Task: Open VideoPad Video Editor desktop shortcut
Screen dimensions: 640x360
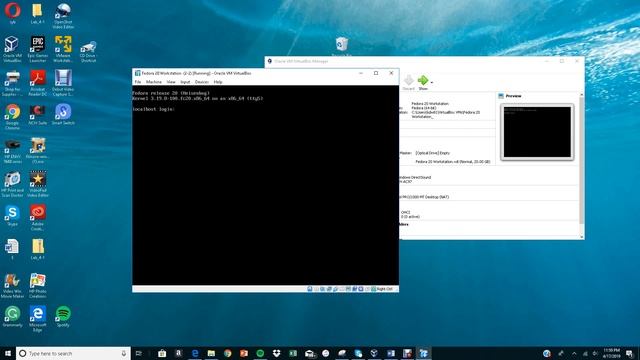Action: click(38, 184)
